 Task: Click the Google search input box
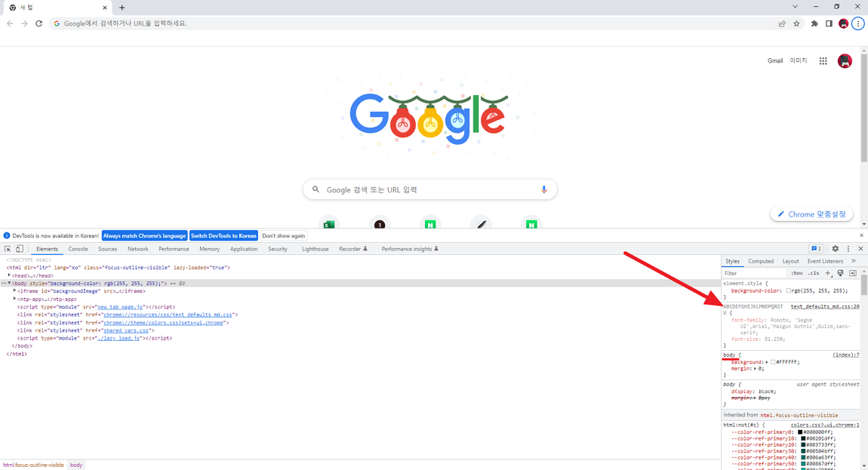pyautogui.click(x=429, y=189)
